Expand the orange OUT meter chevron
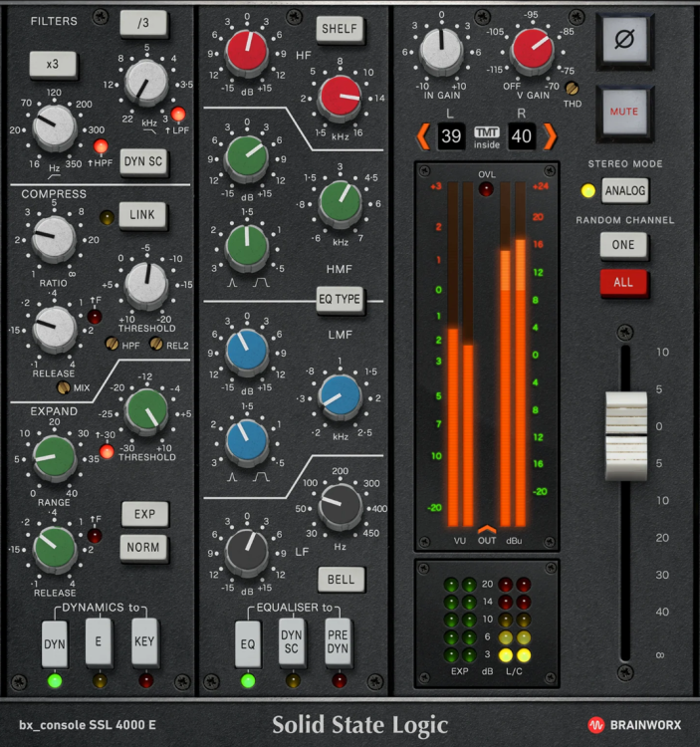700x747 pixels. click(x=486, y=529)
